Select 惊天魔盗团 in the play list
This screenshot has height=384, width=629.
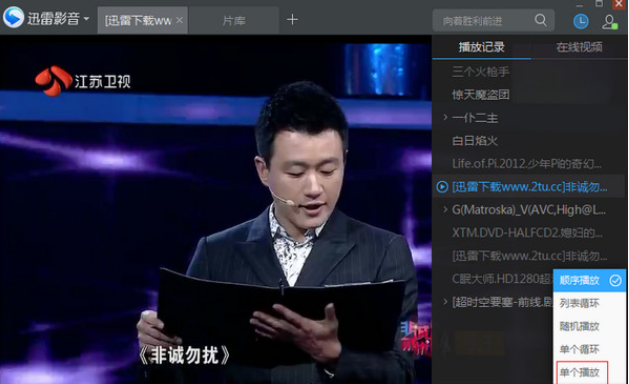tap(481, 95)
